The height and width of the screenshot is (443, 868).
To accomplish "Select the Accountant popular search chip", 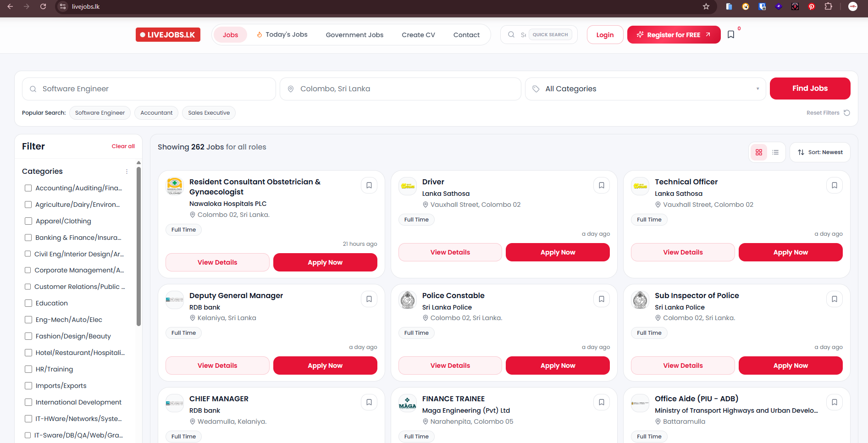I will pos(156,113).
